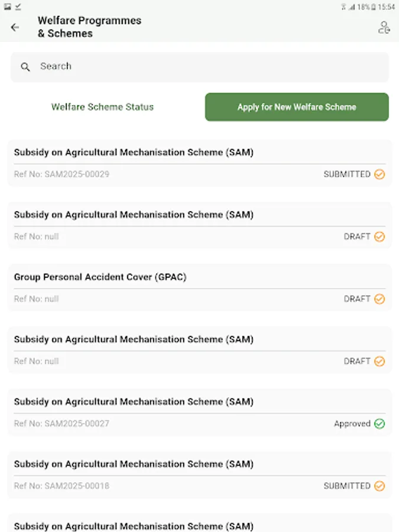
Task: Click the green Approved checkmark icon
Action: click(379, 424)
